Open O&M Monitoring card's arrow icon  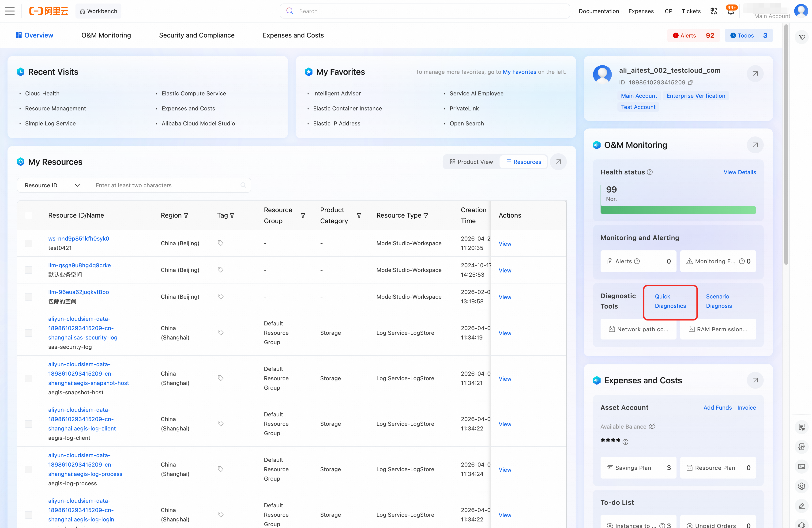(x=755, y=145)
